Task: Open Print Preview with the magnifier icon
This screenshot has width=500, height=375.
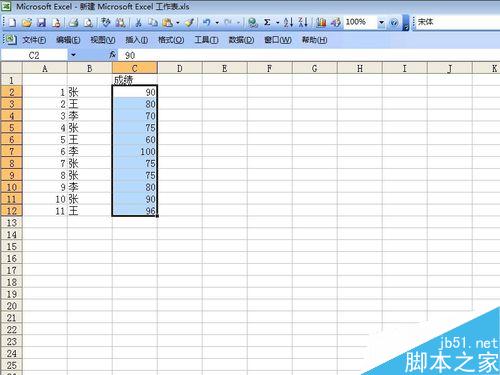Action: tap(88, 23)
